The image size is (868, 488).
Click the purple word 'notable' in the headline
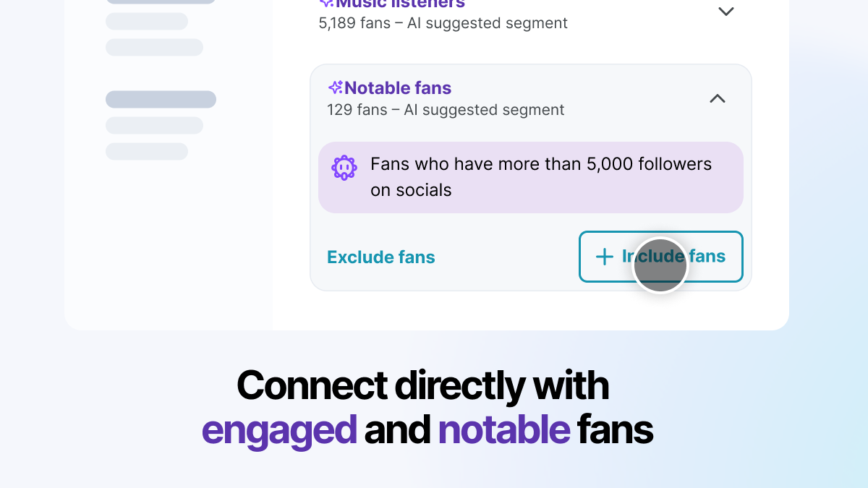[x=504, y=429]
